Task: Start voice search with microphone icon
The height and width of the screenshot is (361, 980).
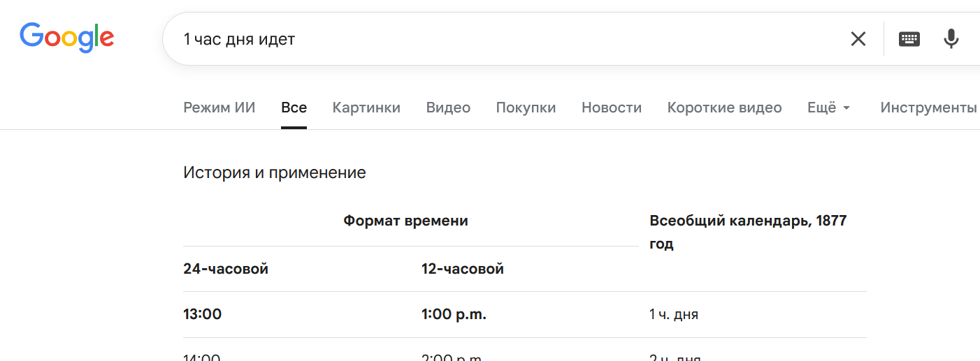Action: (951, 39)
